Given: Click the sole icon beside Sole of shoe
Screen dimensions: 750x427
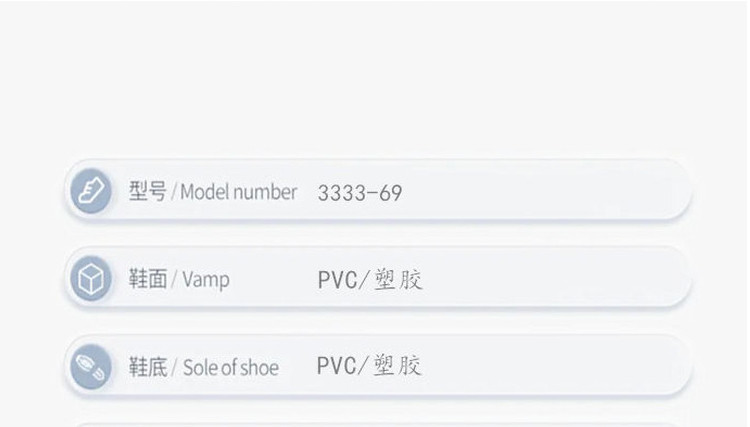Looking at the screenshot, I should coord(92,367).
